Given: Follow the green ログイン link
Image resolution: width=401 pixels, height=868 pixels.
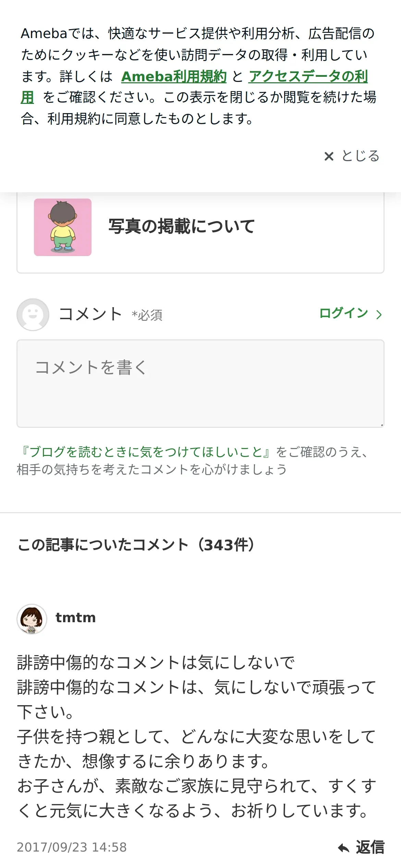Looking at the screenshot, I should pos(343,313).
